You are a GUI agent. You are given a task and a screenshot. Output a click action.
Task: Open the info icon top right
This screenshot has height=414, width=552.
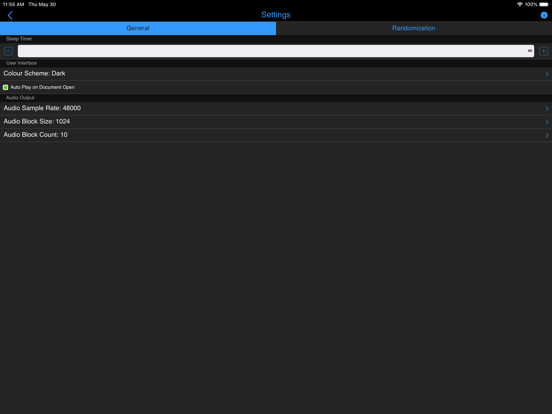544,15
